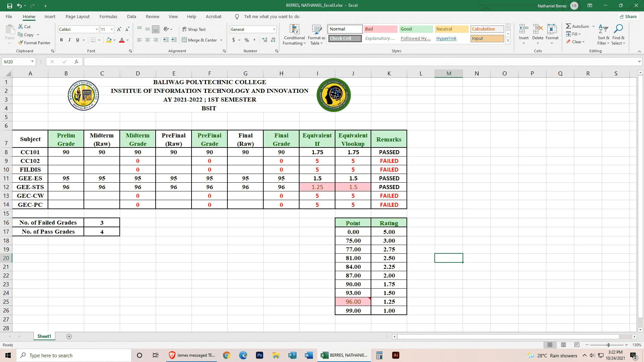644x362 pixels.
Task: Apply Accounting number format
Action: 234,40
